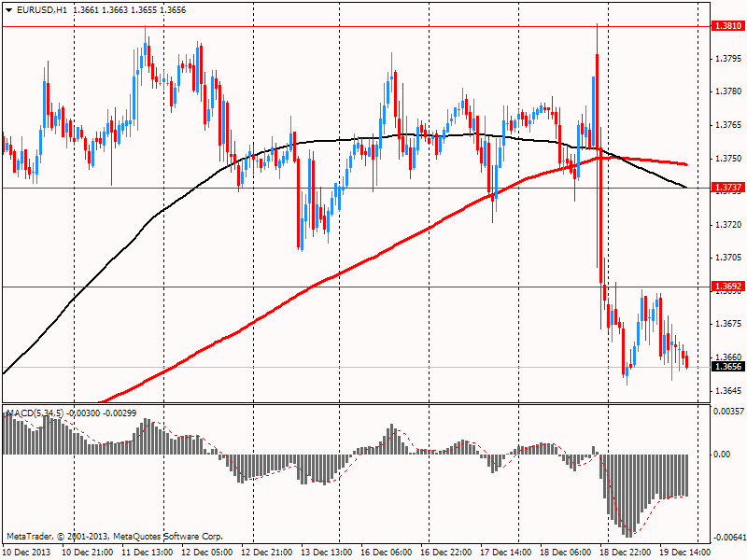
Task: Select the 1.3780 price scale value
Action: [728, 91]
